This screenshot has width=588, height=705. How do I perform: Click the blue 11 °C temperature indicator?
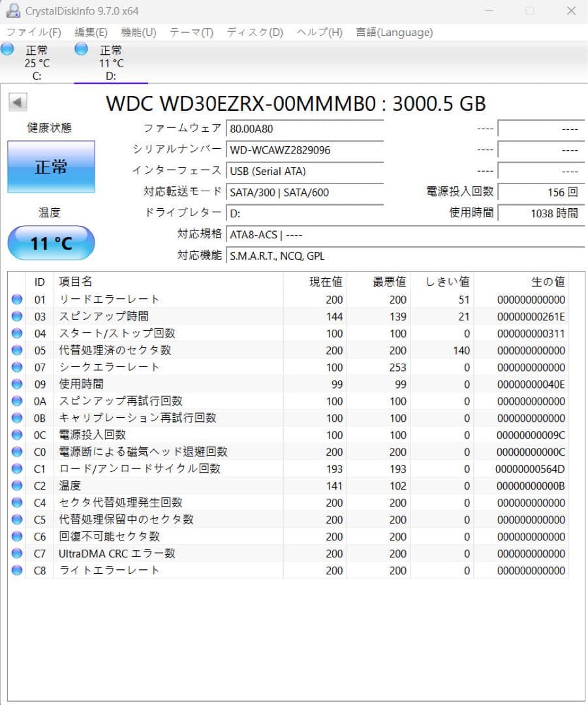50,242
